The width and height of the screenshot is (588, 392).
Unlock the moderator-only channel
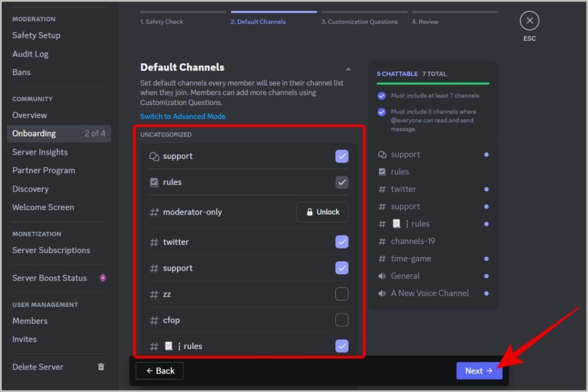pyautogui.click(x=322, y=212)
